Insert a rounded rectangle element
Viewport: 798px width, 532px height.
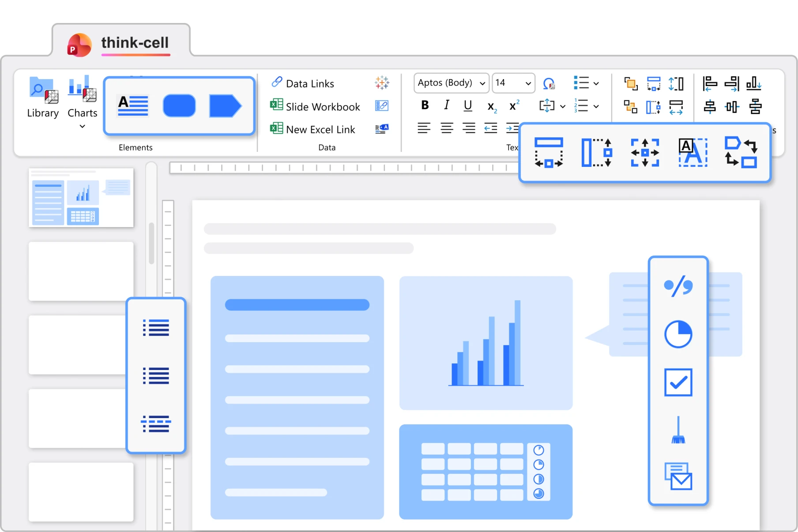(x=179, y=106)
